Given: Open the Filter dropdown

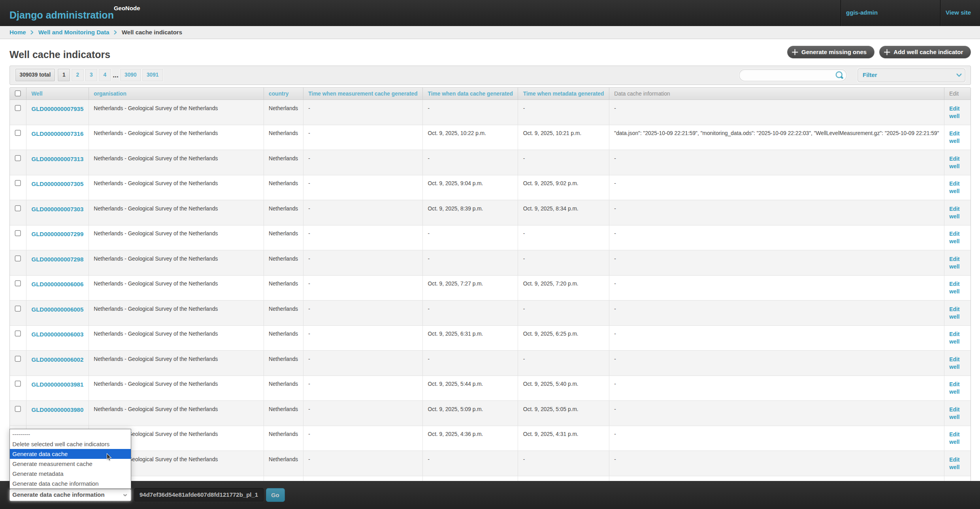Looking at the screenshot, I should click(x=911, y=75).
